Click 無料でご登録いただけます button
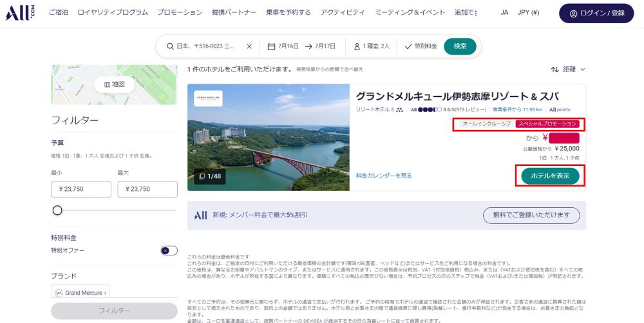This screenshot has height=323, width=644. pyautogui.click(x=531, y=215)
